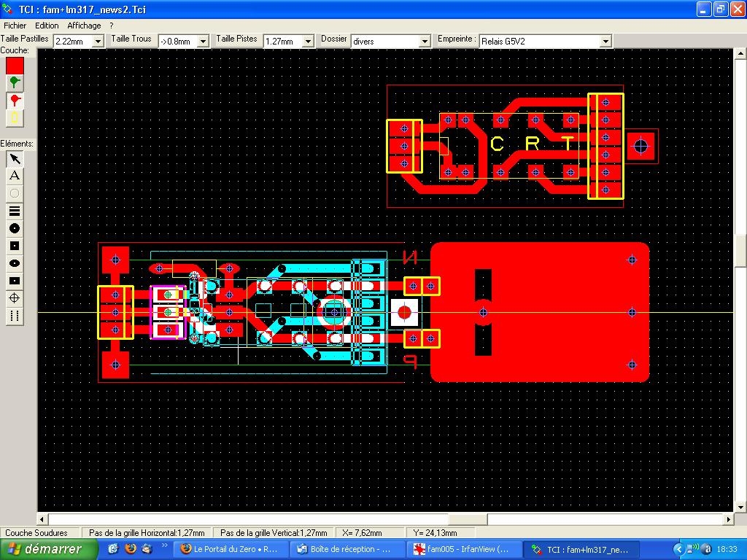Click the vertical scrollbar up arrow
Viewport: 747px width, 560px height.
pos(740,54)
